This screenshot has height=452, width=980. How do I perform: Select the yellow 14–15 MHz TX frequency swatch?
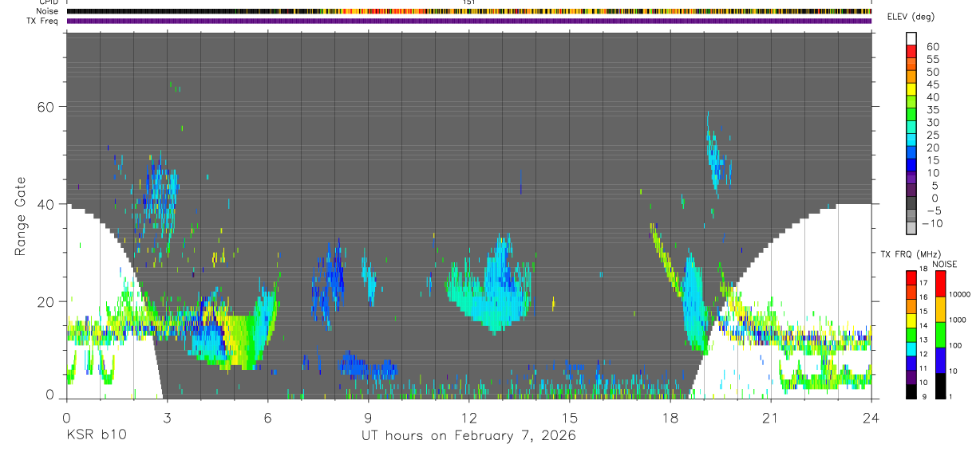click(x=911, y=320)
